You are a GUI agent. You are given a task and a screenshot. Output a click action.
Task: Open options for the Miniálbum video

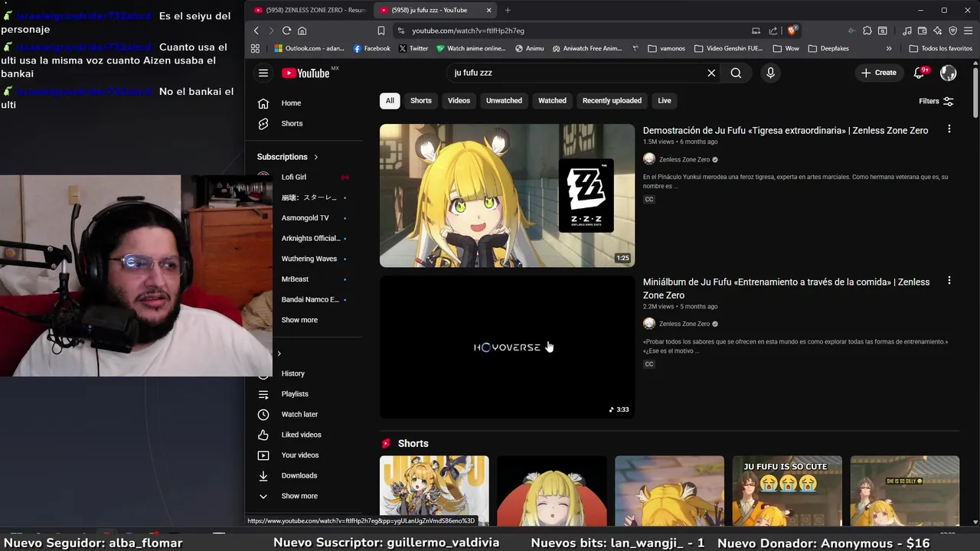[x=949, y=281]
